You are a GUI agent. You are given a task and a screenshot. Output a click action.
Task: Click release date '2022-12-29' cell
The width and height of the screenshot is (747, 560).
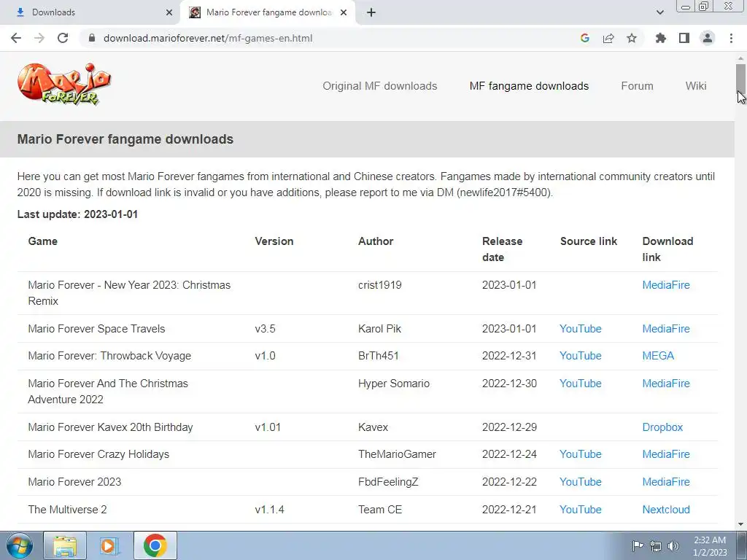tap(509, 427)
